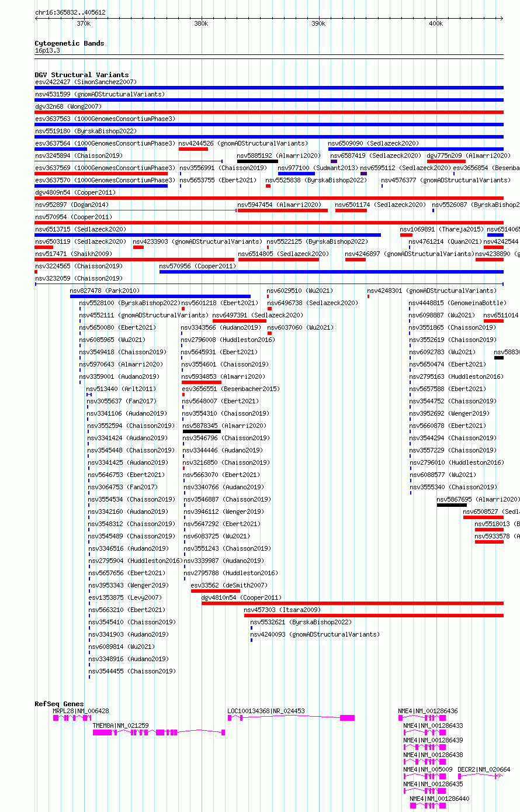Click the NME4|NM_005009 transcript label
This screenshot has width=520, height=812.
[428, 769]
